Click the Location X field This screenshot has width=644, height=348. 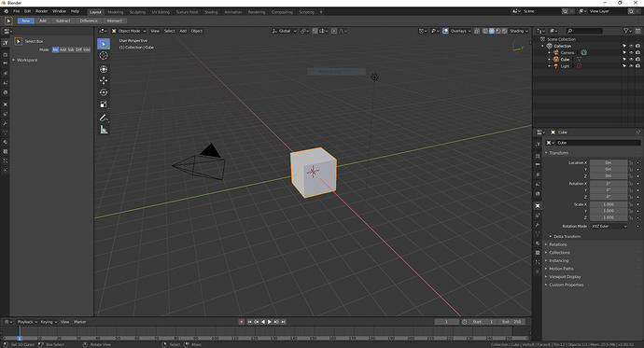pos(609,163)
